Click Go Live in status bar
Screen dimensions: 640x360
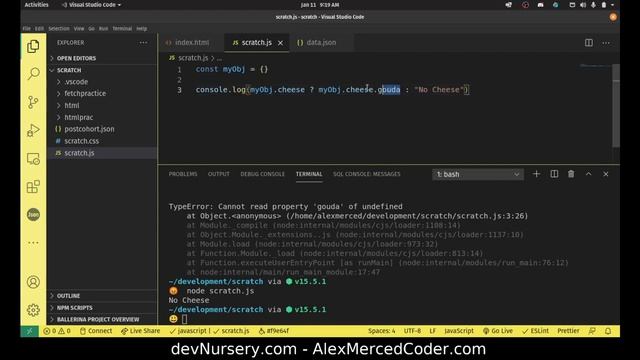(498, 331)
